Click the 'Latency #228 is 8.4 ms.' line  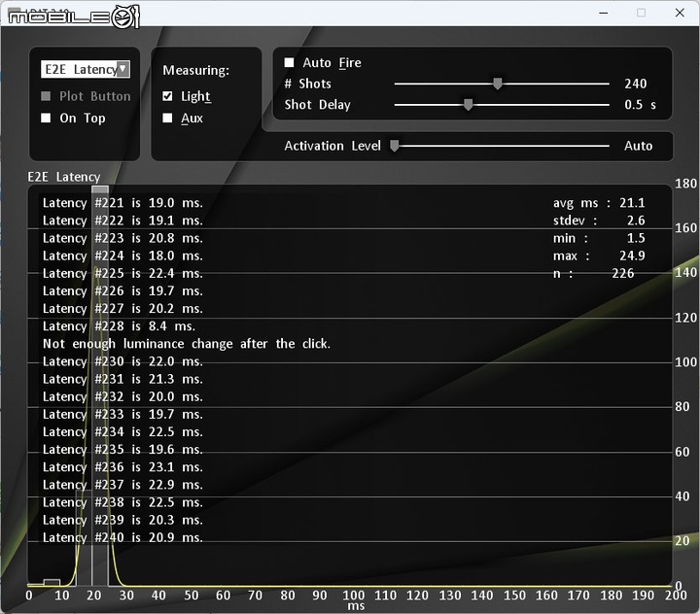[120, 326]
